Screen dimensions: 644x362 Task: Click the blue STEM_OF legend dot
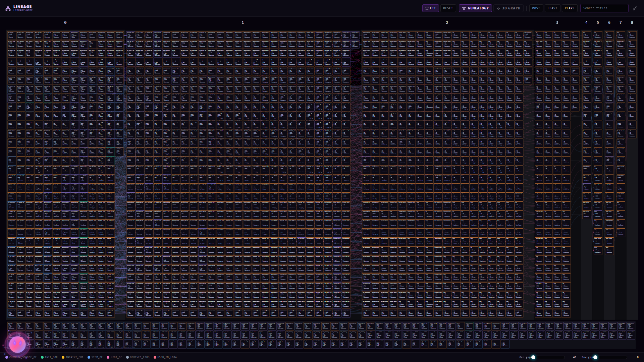tap(89, 357)
